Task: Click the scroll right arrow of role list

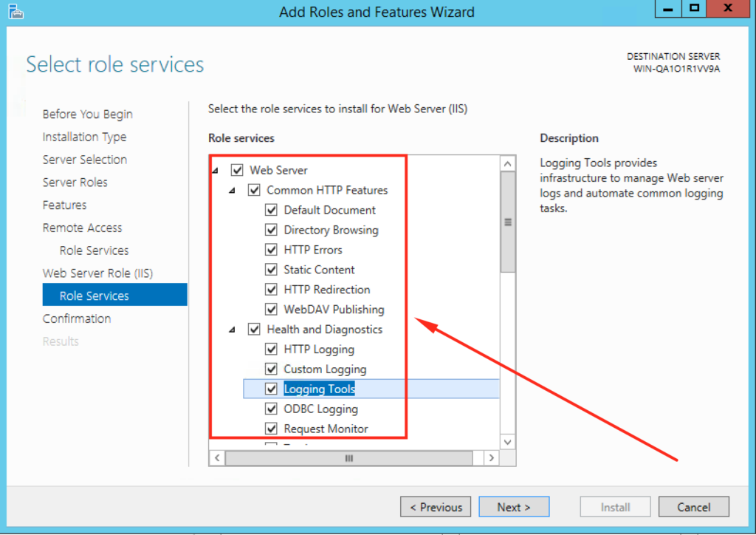Action: click(x=491, y=458)
